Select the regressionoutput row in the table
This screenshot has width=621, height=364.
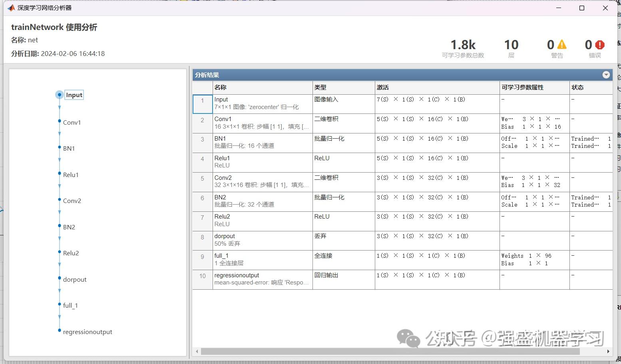[402, 280]
